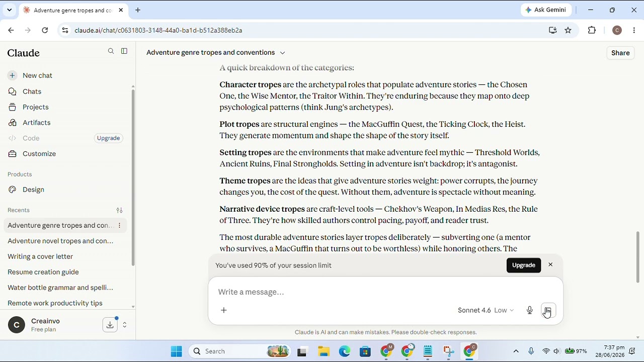The width and height of the screenshot is (644, 362).
Task: Open Snipping Tool on taskbar
Action: click(x=449, y=351)
